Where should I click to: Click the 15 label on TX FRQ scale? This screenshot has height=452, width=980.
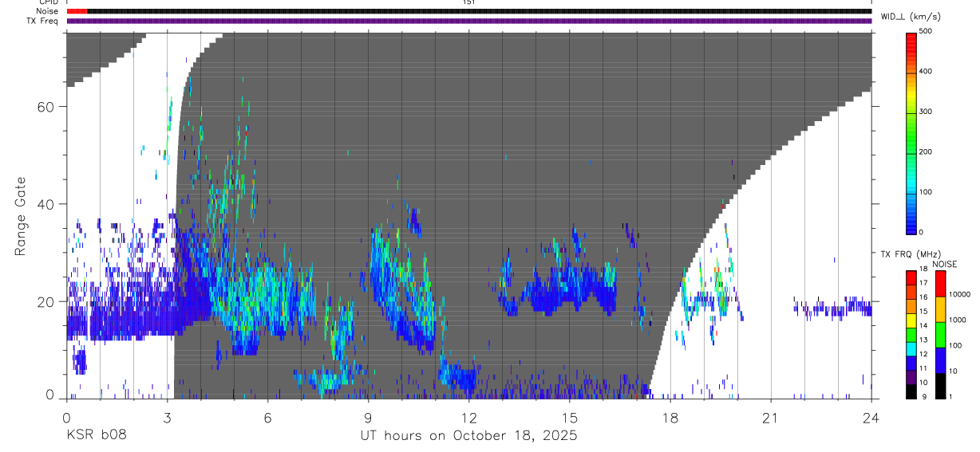[923, 312]
